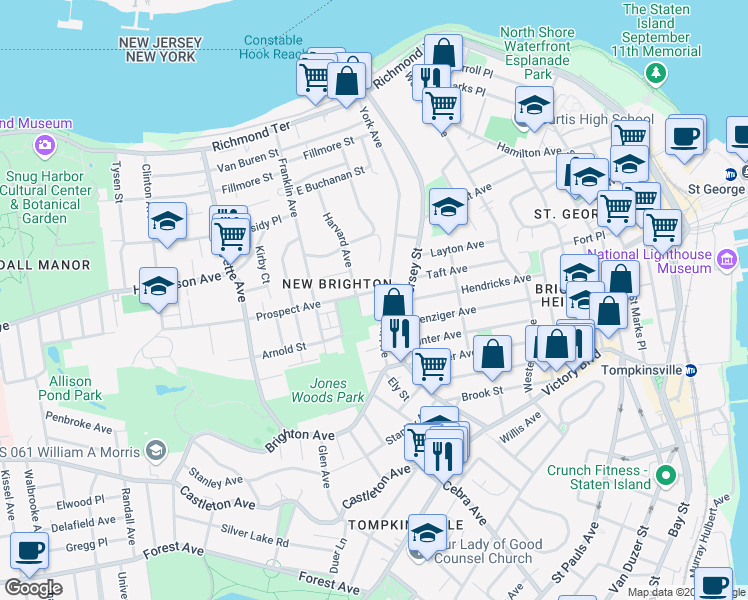This screenshot has width=748, height=600.
Task: Open the Google logo link
Action: tap(32, 588)
